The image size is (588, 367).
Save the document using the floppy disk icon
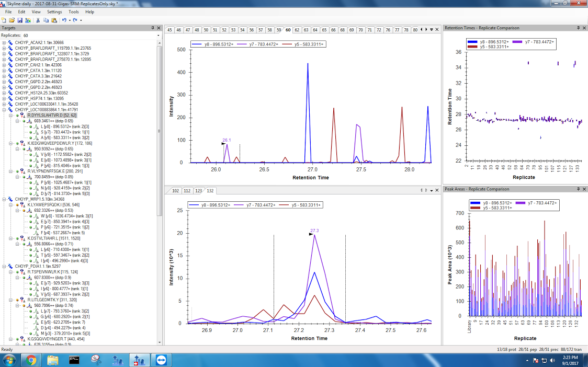[19, 20]
